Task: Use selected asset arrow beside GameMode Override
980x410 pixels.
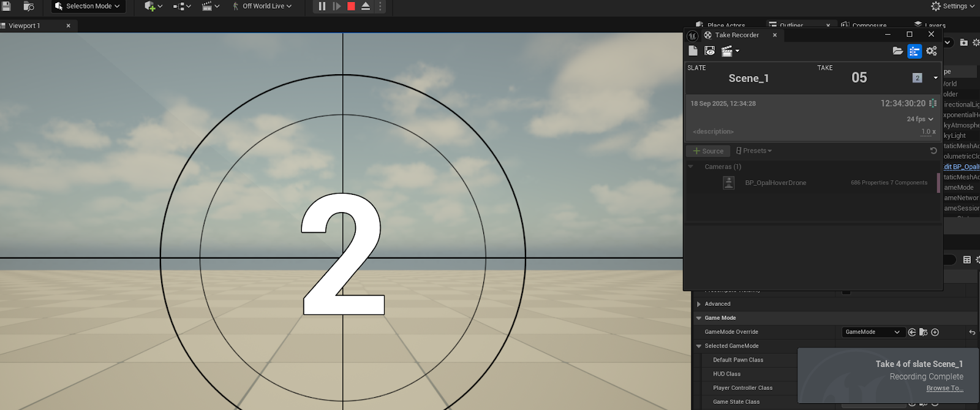Action: (x=912, y=332)
